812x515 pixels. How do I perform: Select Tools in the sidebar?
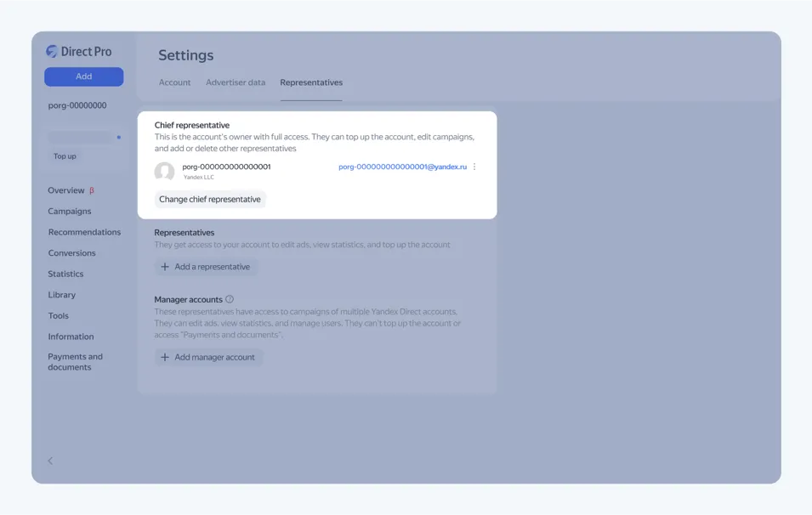pos(59,316)
